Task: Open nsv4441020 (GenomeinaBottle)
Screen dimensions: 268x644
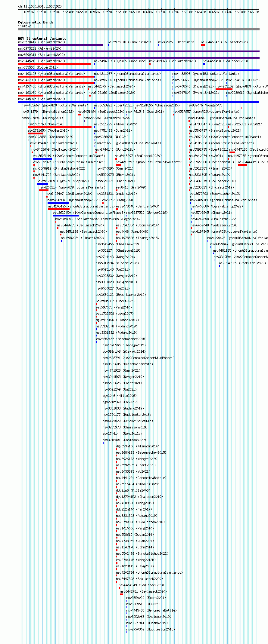Action: click(x=128, y=421)
